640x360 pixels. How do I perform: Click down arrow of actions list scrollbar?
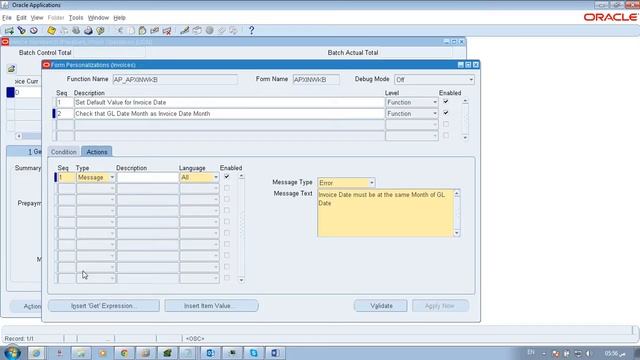pyautogui.click(x=241, y=280)
